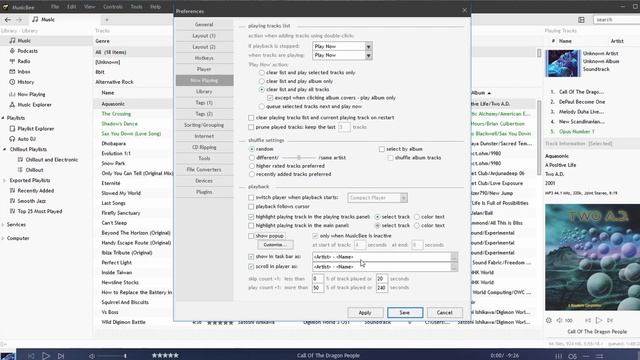Click gear icon under album artwork
This screenshot has height=360, width=640.
(549, 320)
